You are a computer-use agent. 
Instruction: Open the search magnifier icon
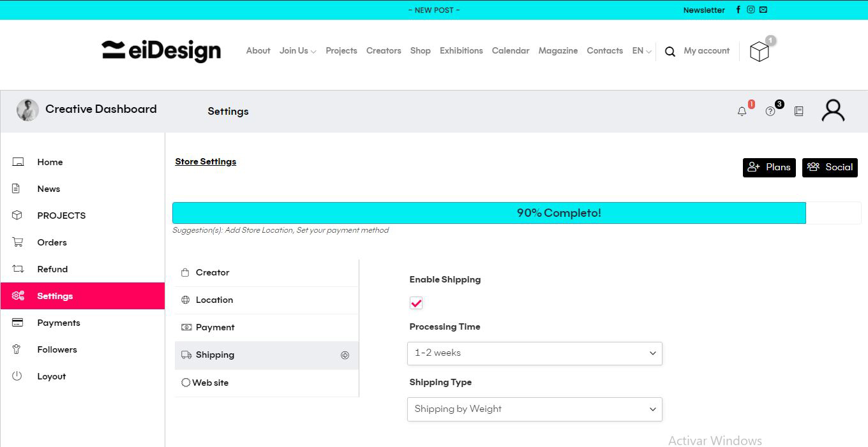coord(670,52)
